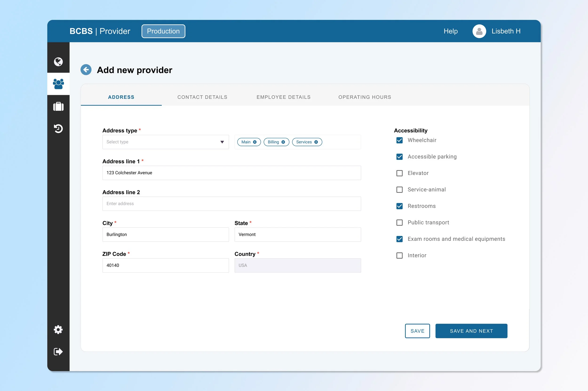Click the user avatar icon
Image resolution: width=588 pixels, height=391 pixels.
pyautogui.click(x=479, y=31)
